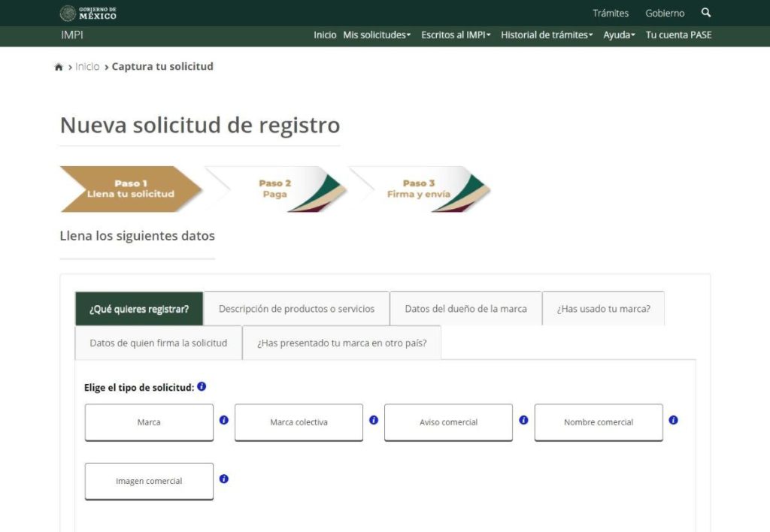Image resolution: width=770 pixels, height=532 pixels.
Task: Open the Ayuda dropdown
Action: pyautogui.click(x=619, y=35)
